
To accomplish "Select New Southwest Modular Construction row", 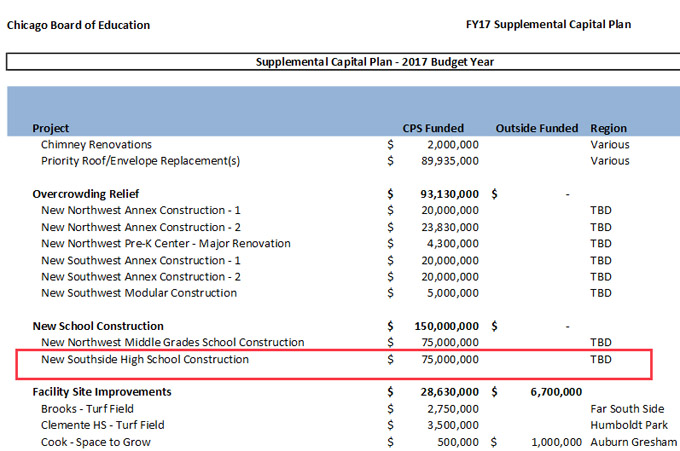I will [139, 293].
